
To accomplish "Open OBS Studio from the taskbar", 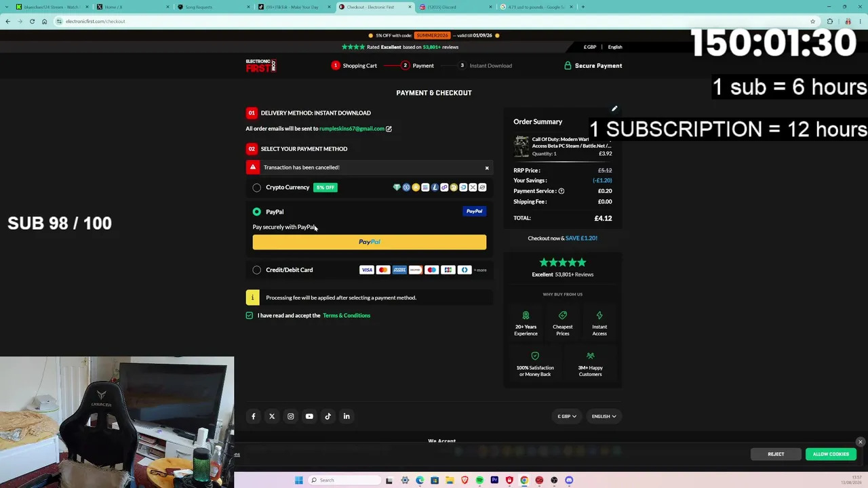I will (554, 481).
